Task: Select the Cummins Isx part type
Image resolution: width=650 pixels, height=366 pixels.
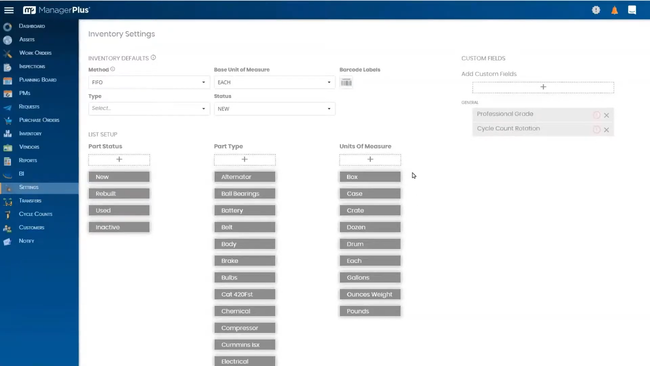Action: tap(245, 345)
